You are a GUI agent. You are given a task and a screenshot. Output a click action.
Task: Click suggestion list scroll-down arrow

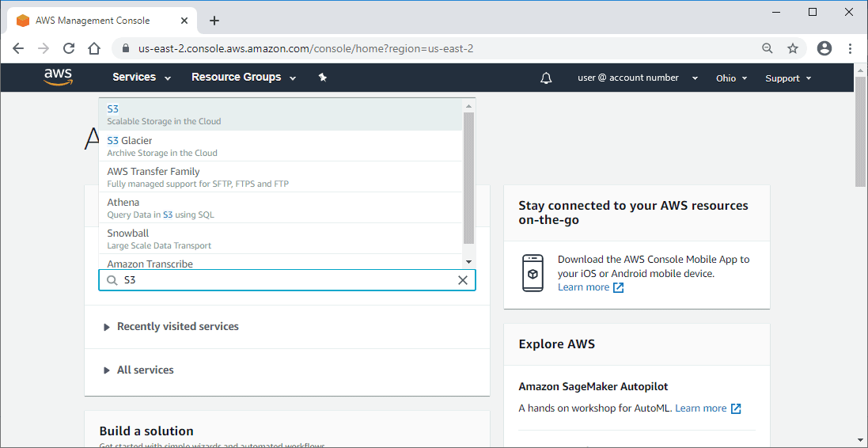pos(468,261)
